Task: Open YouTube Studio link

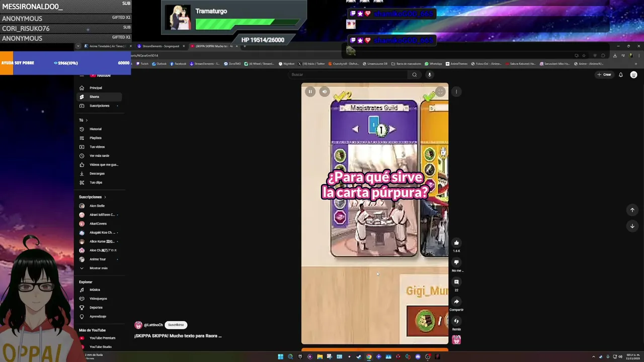Action: [99, 347]
